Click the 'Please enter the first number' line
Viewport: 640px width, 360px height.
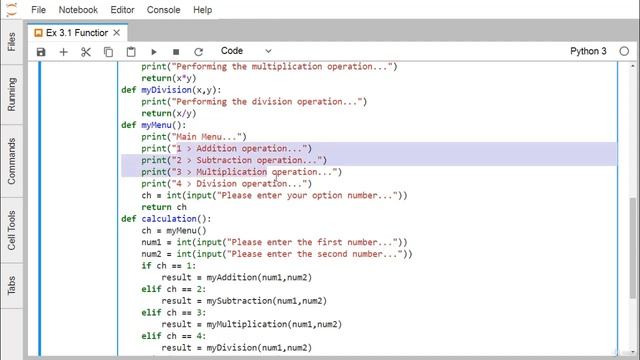274,242
